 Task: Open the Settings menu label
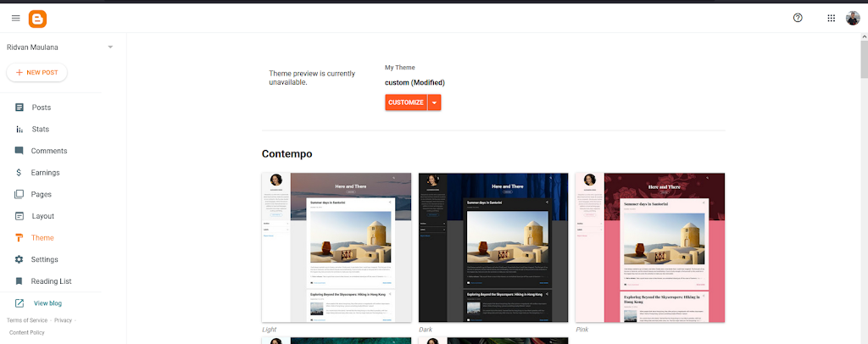click(44, 259)
